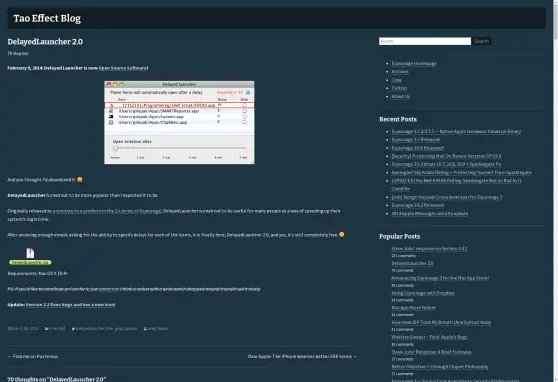Screen dimensions: 558x382
Task: Open 'Using Espionage with Dropbox' popular post
Action: point(423,293)
